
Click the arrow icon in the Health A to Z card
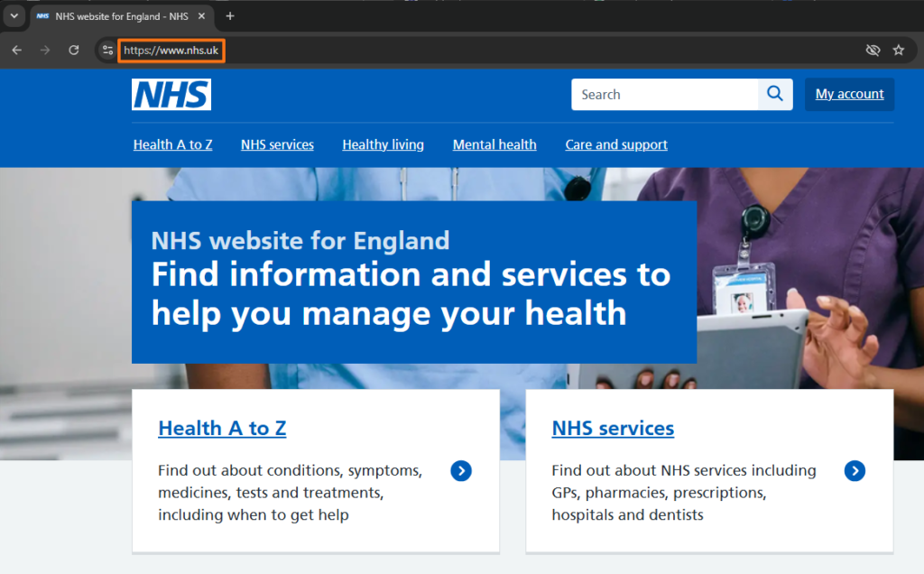click(x=461, y=471)
